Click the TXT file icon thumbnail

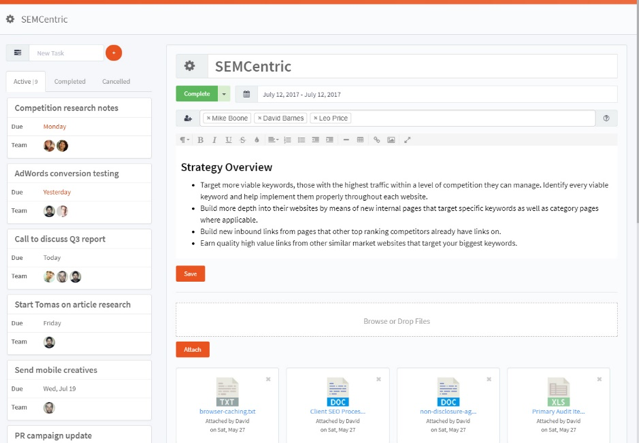point(227,392)
